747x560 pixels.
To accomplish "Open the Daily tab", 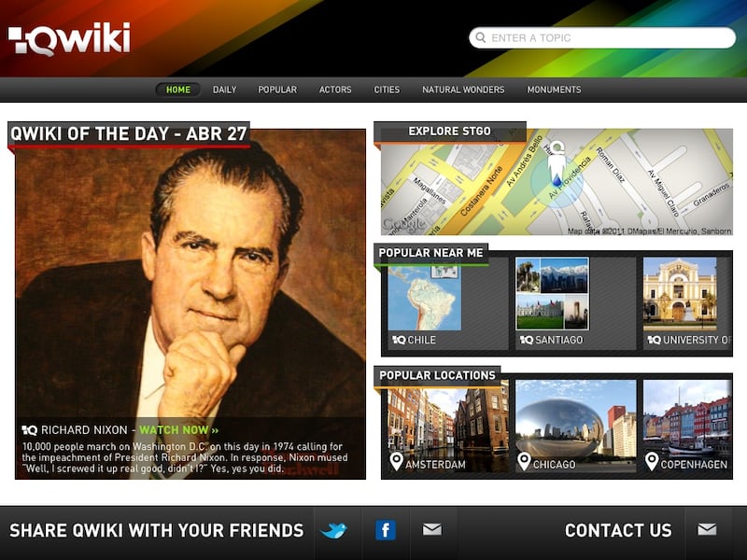I will tap(224, 90).
